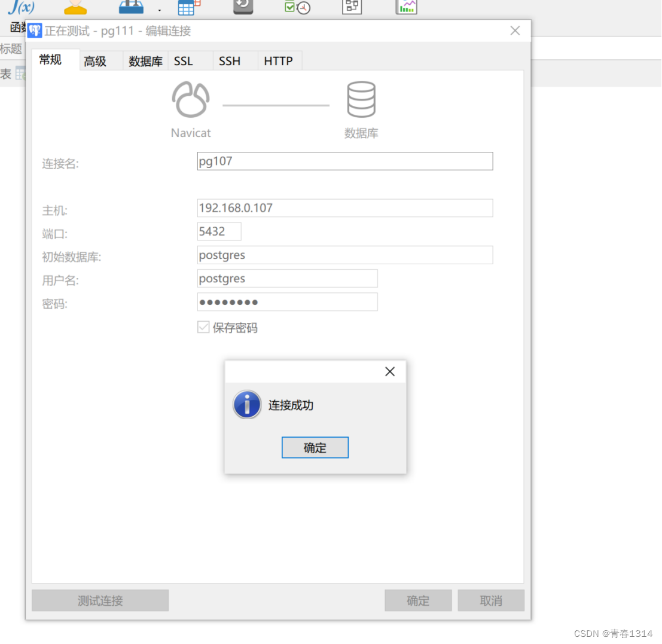The height and width of the screenshot is (644, 662).
Task: Open the User toolbar icon
Action: click(75, 7)
